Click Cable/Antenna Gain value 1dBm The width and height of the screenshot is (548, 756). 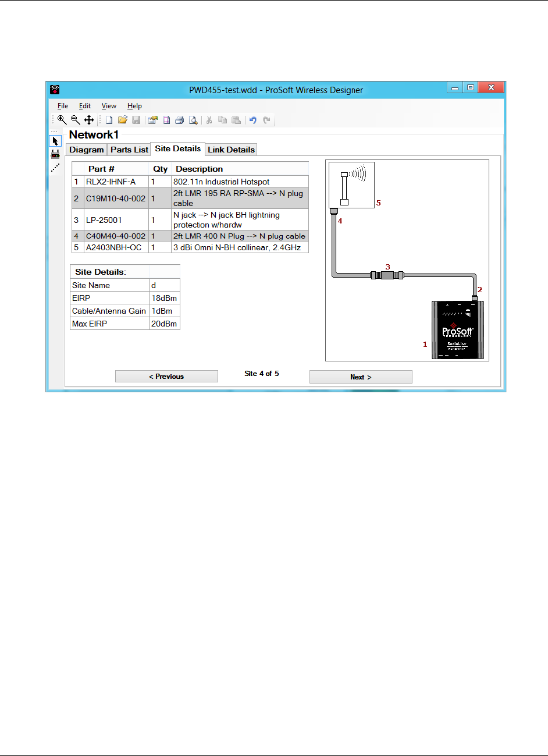coord(164,311)
